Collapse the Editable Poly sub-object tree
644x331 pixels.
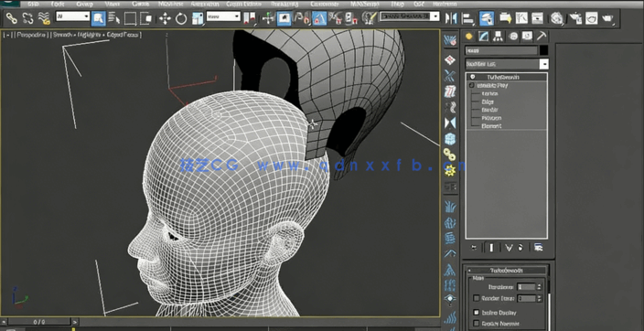click(x=471, y=85)
